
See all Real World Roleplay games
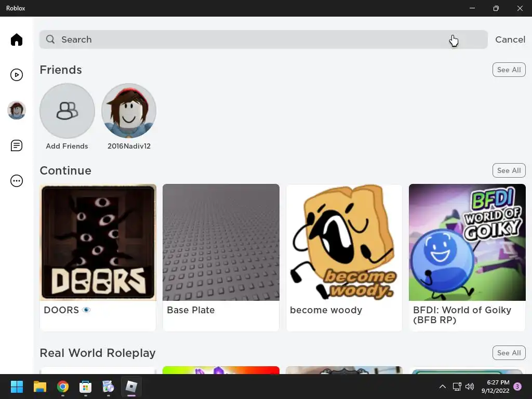click(x=509, y=353)
